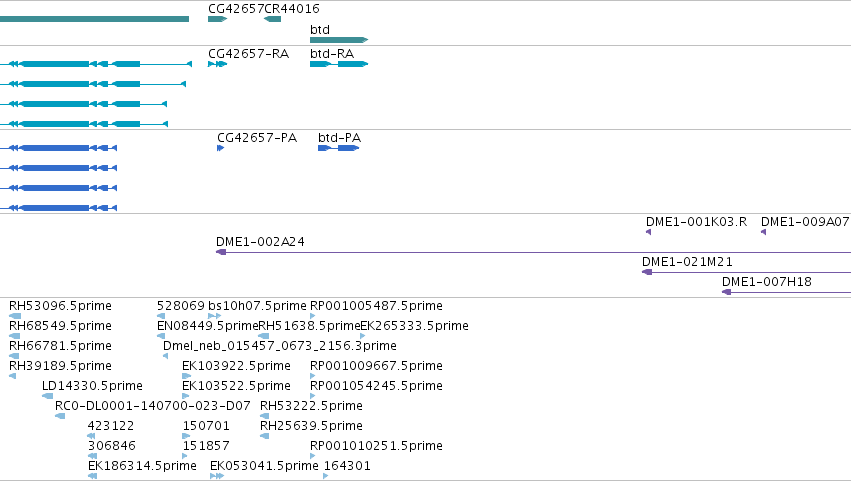This screenshot has height=481, width=851.
Task: Select the btd gene bar
Action: click(x=339, y=40)
